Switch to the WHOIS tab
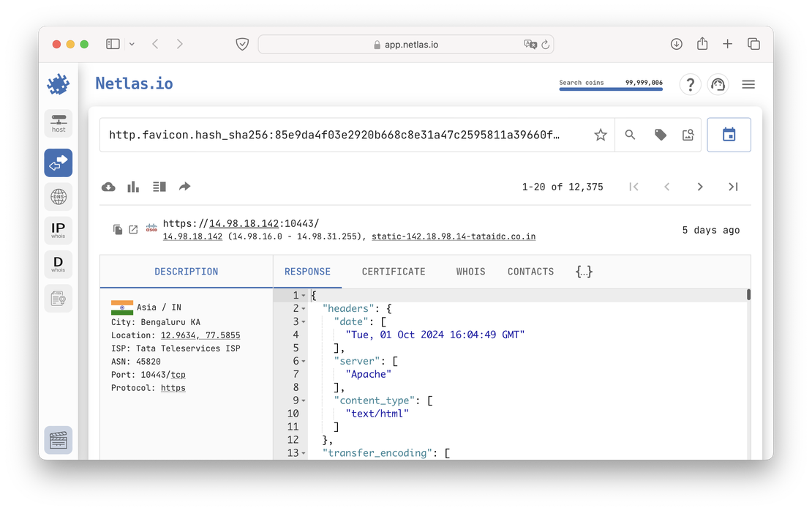812x511 pixels. [x=470, y=271]
